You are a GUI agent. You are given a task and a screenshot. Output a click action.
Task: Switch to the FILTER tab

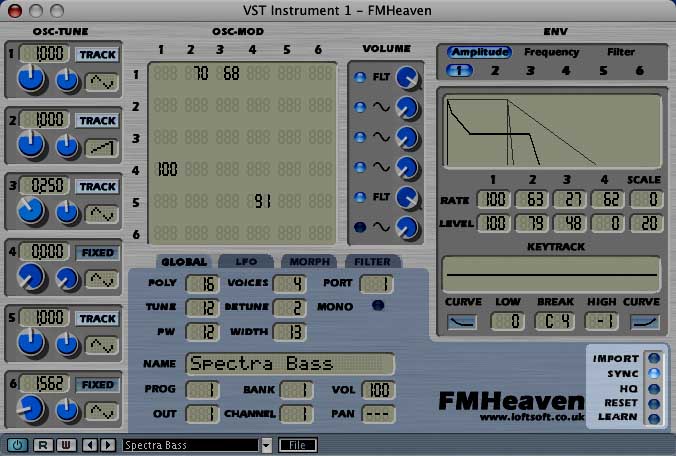pos(372,261)
